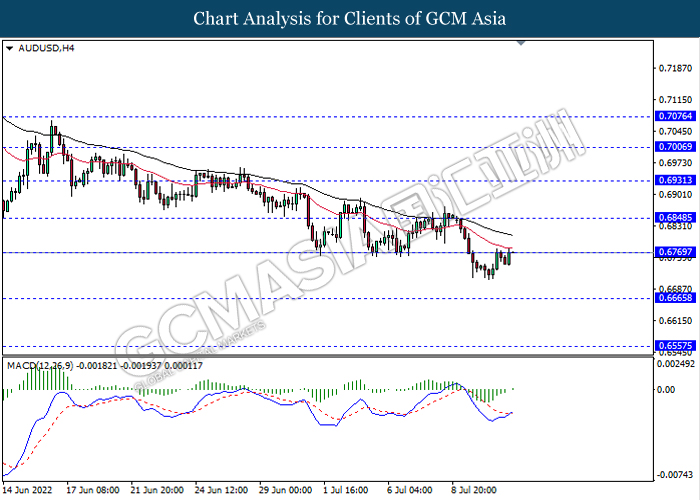700x500 pixels.
Task: Select the 0.70069 price level label
Action: pyautogui.click(x=675, y=147)
